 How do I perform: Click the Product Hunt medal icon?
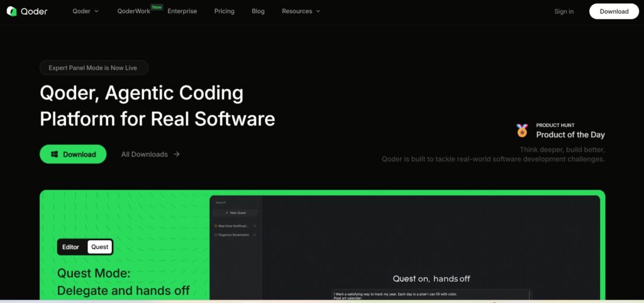522,131
